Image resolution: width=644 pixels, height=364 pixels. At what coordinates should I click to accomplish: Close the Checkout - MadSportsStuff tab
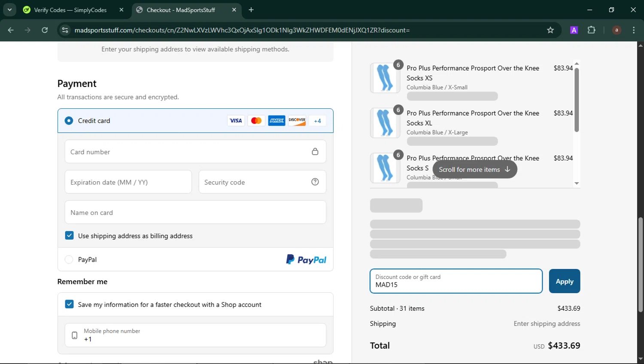click(x=234, y=10)
